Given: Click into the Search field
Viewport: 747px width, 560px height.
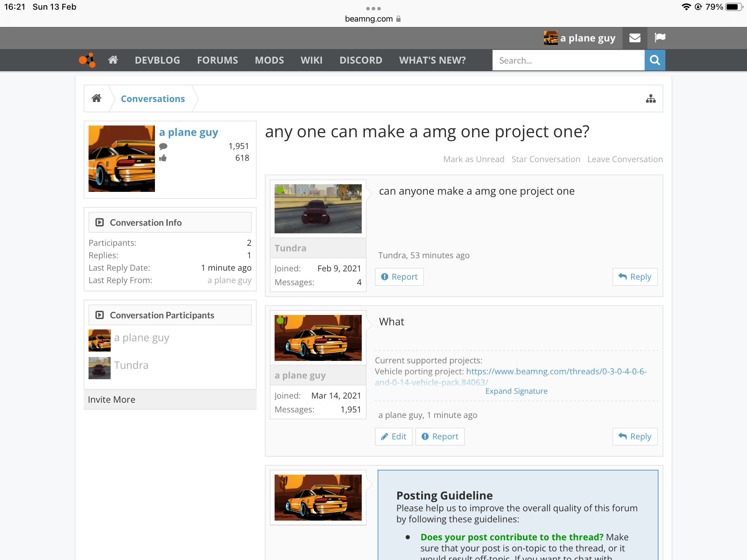Looking at the screenshot, I should pyautogui.click(x=568, y=60).
